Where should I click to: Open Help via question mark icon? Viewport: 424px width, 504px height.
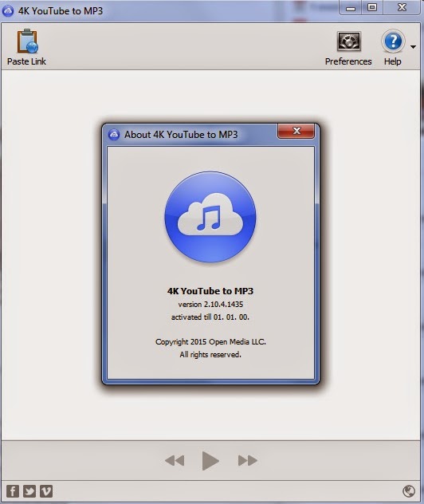click(x=393, y=41)
